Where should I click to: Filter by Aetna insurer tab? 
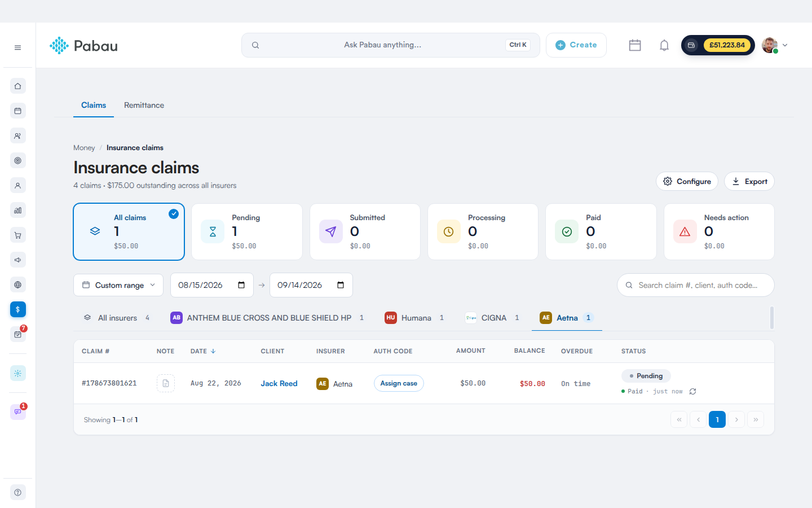click(567, 318)
